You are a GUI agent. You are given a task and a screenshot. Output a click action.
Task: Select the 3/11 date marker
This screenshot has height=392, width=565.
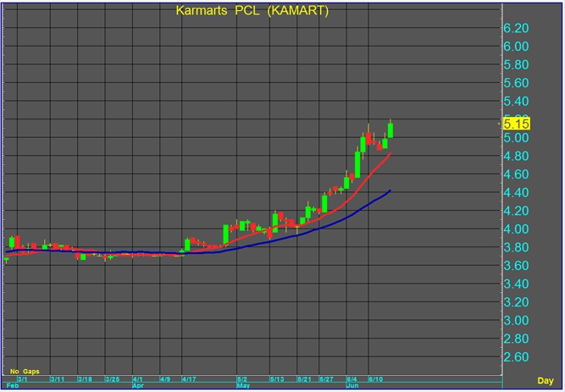click(57, 379)
